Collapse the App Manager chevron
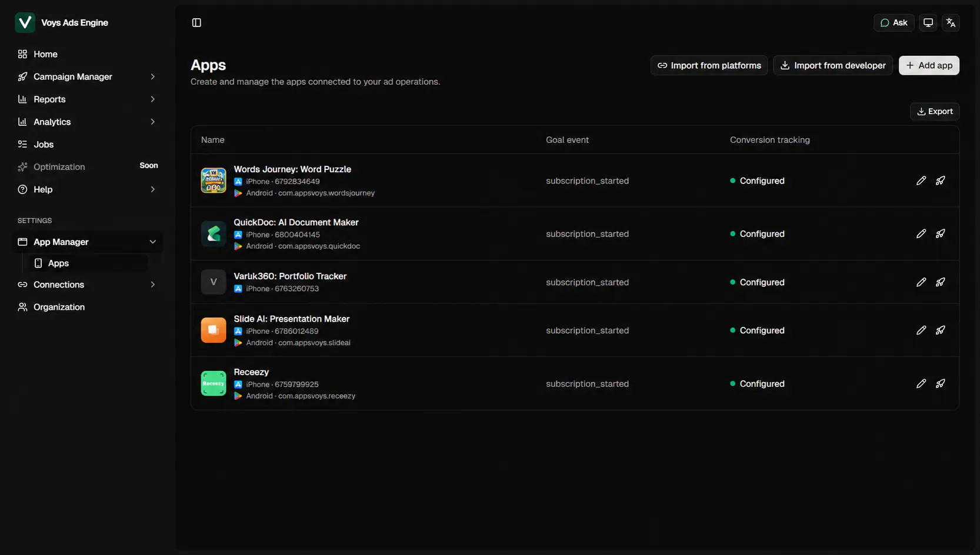The image size is (980, 555). [x=153, y=242]
